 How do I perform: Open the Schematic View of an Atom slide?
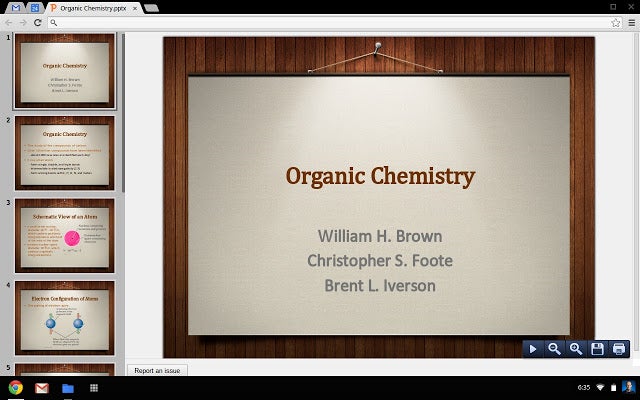[x=64, y=234]
